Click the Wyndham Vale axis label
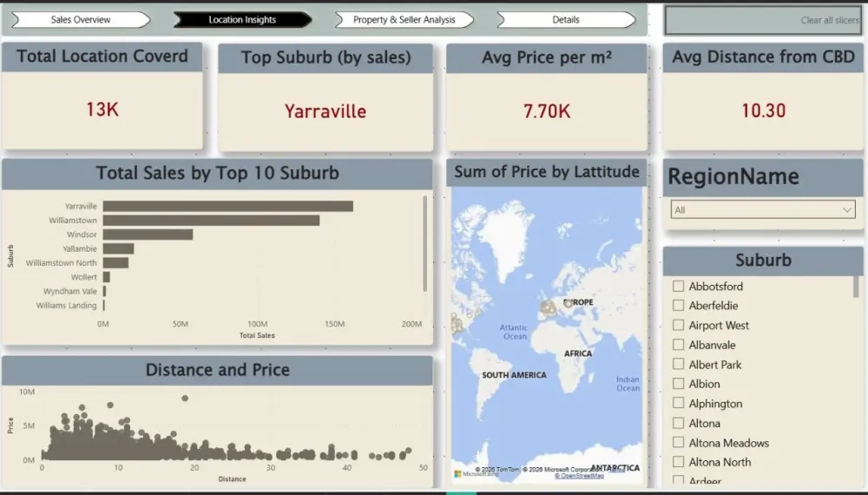 coord(70,291)
